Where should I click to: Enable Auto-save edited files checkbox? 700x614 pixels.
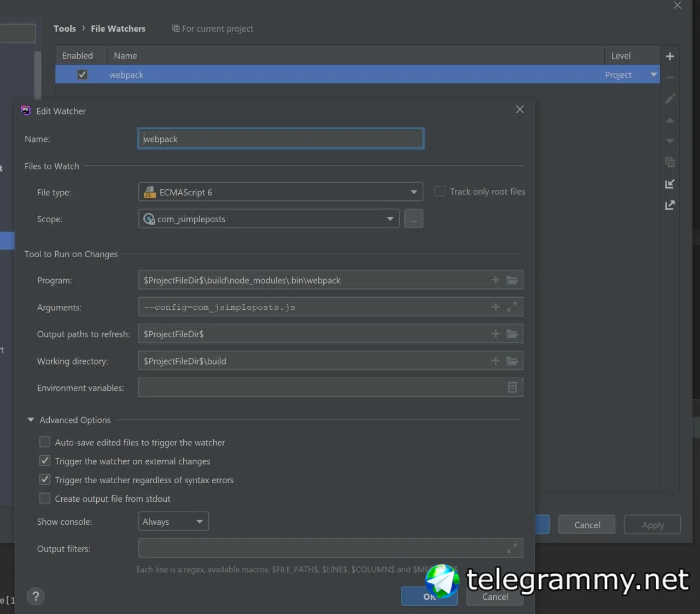[x=45, y=442]
